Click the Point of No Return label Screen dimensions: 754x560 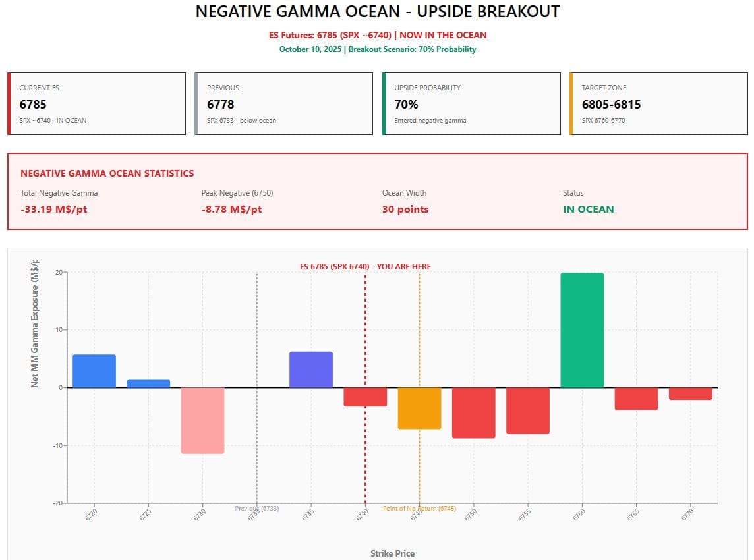point(419,509)
